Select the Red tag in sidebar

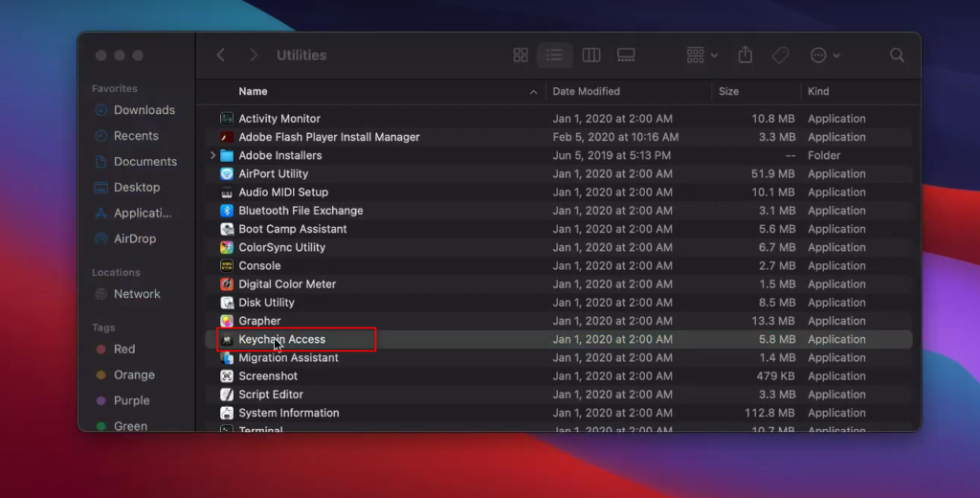pyautogui.click(x=124, y=350)
